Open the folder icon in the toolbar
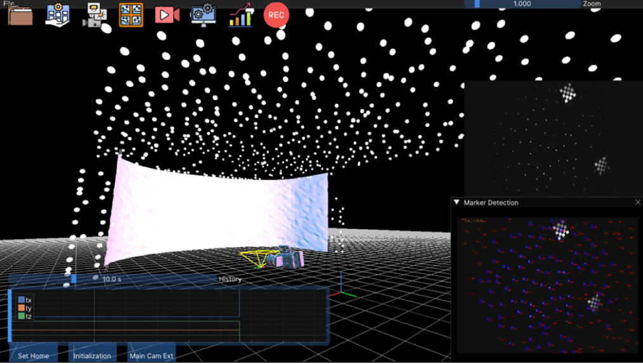 (20, 15)
